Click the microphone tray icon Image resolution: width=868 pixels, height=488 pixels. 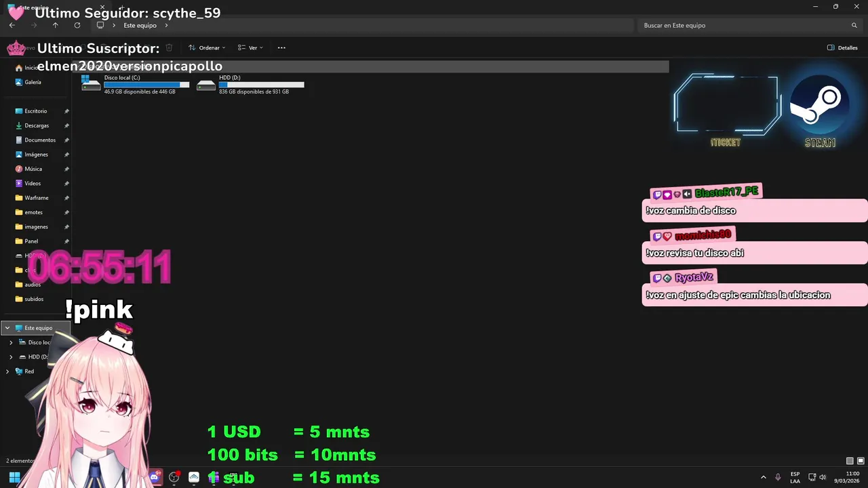778,477
